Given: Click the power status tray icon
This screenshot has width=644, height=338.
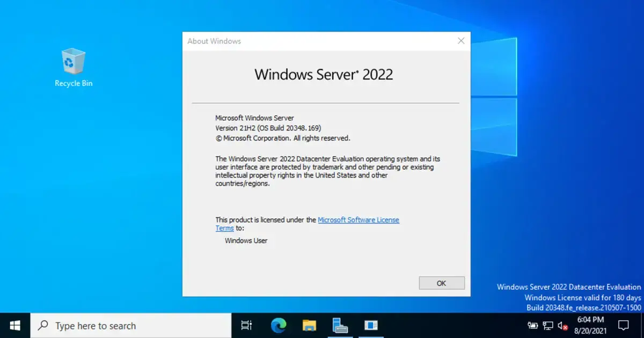Looking at the screenshot, I should 532,325.
